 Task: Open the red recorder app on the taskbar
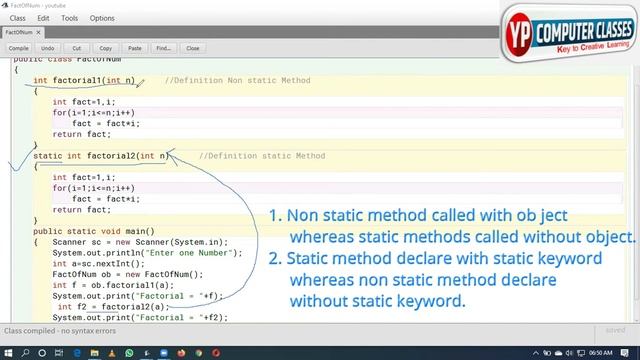click(216, 353)
